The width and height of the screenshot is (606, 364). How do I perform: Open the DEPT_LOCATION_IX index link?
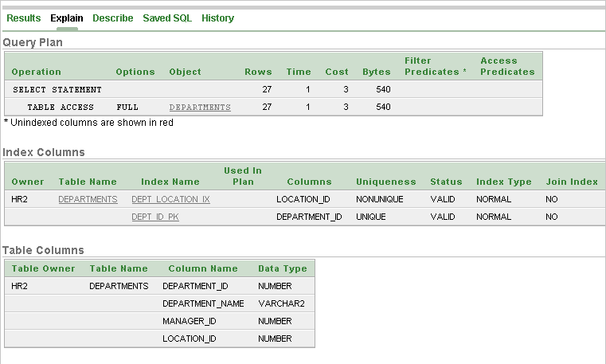click(x=170, y=199)
